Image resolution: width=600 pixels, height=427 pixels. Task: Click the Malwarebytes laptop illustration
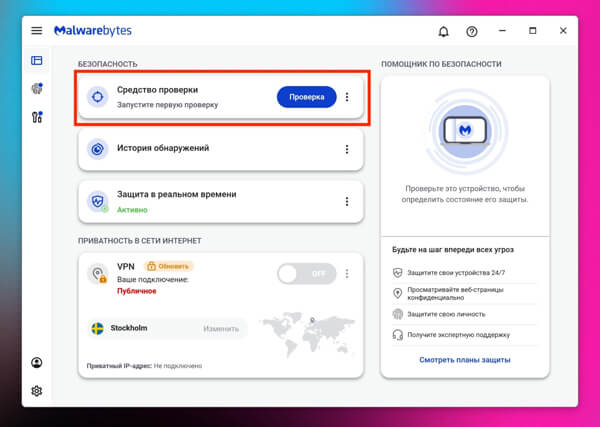(x=465, y=130)
